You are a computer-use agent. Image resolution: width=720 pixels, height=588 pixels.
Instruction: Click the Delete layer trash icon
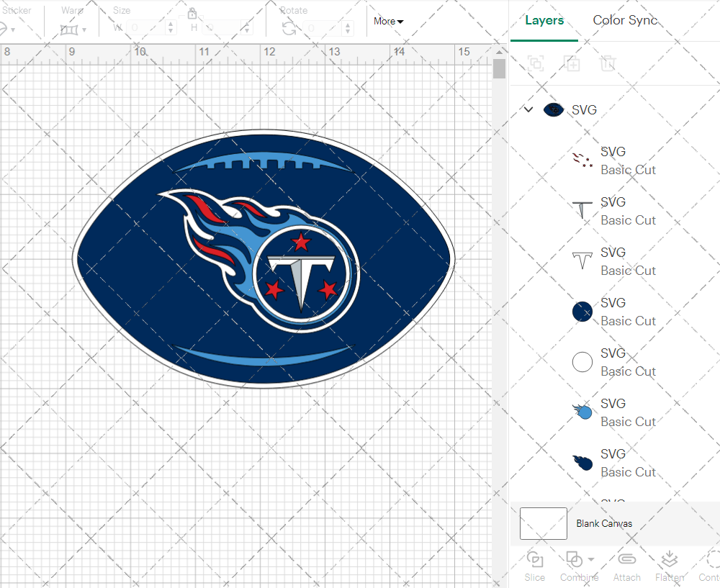[608, 63]
